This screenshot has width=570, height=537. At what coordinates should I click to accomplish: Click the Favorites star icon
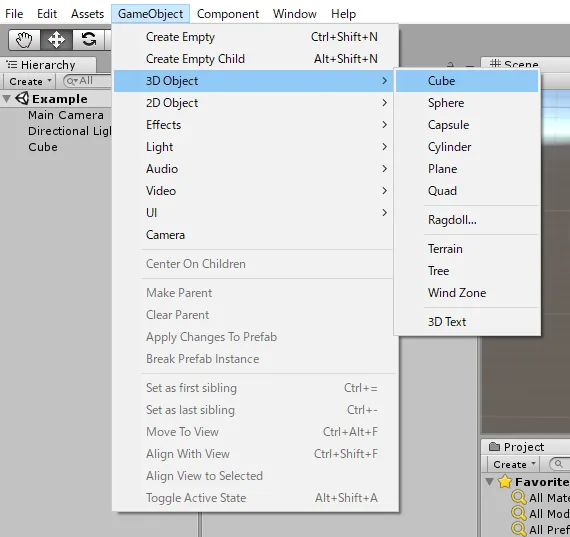pos(505,482)
